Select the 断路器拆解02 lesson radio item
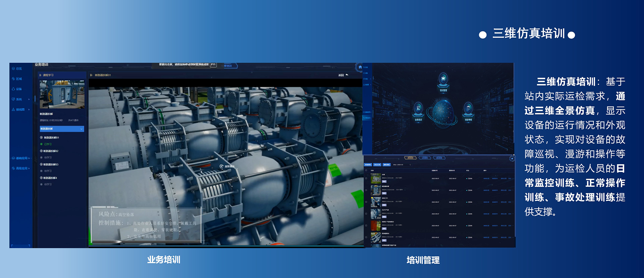Screen dimensions: 644x278 (41, 151)
